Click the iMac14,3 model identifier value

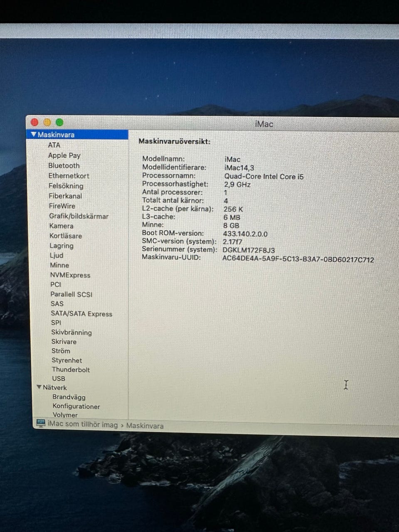(x=239, y=168)
